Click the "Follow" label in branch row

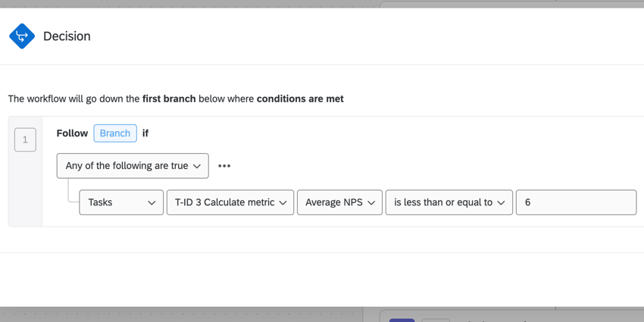tap(72, 133)
